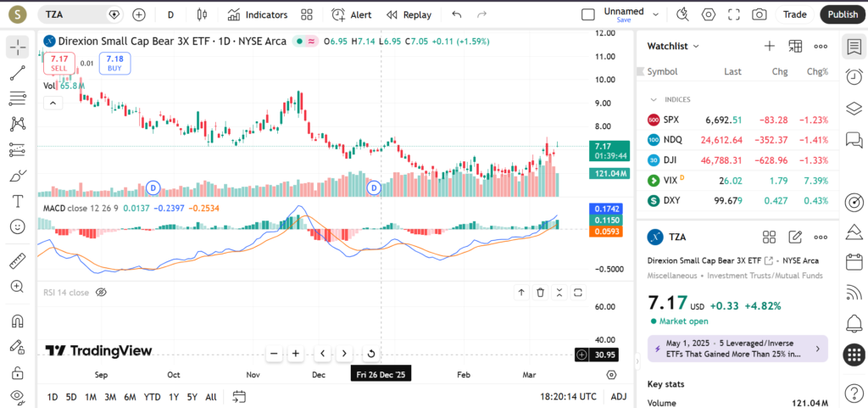Open the Indicators menu
Viewport: 868px width, 408px height.
(258, 14)
